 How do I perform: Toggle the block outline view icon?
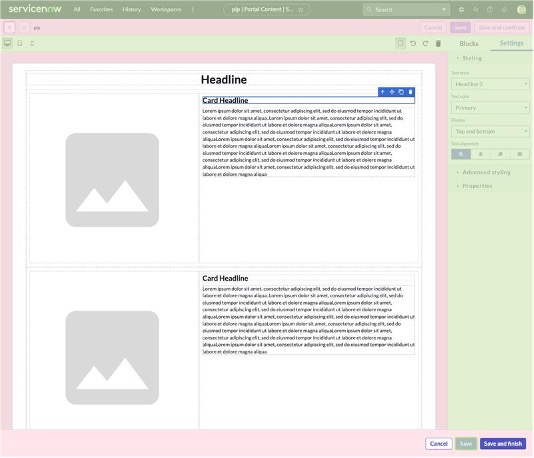[400, 43]
